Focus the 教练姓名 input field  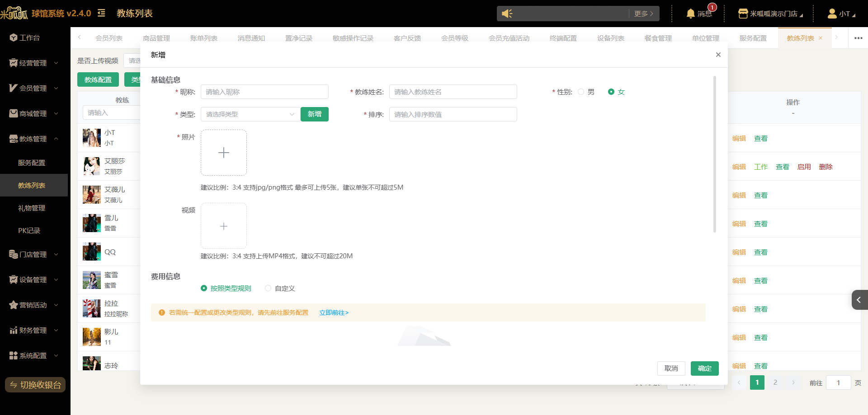point(453,92)
